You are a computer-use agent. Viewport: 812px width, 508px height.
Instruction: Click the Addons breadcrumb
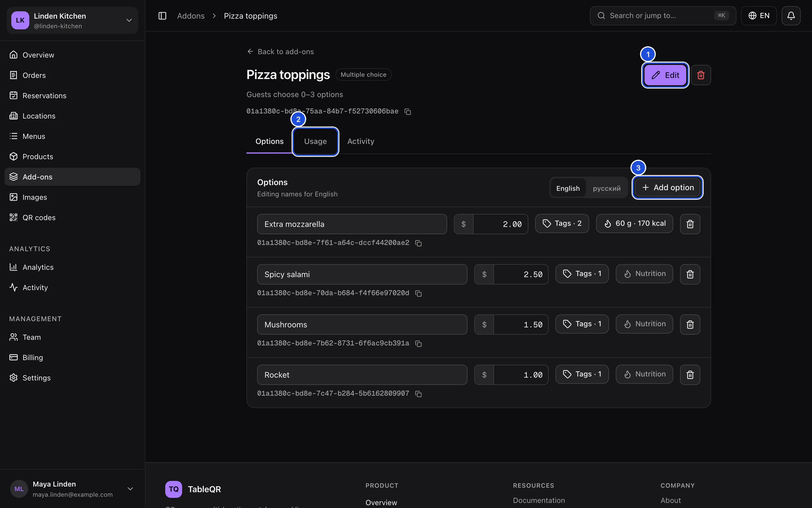pyautogui.click(x=191, y=16)
